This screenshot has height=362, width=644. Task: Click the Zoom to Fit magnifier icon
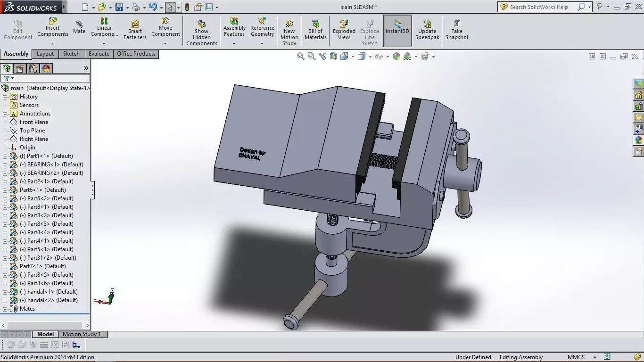[300, 56]
